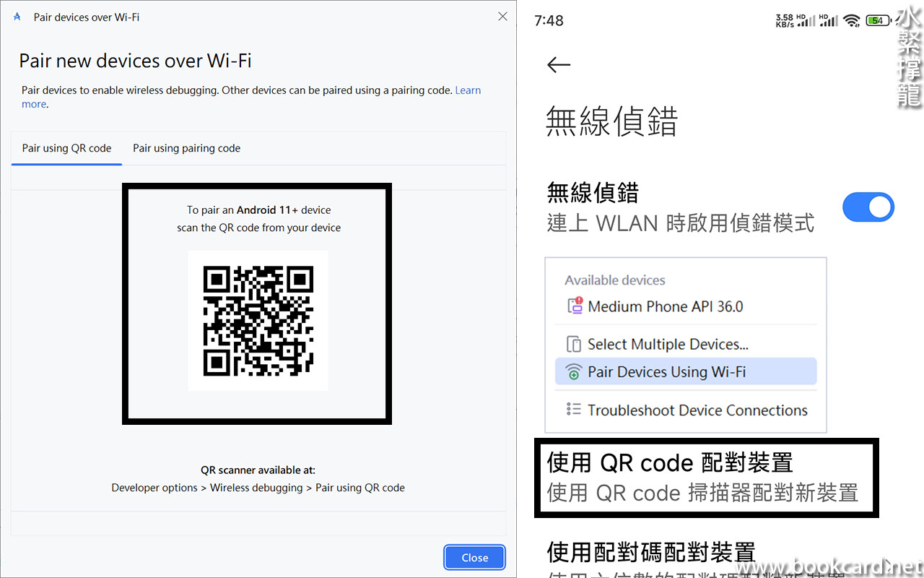Tap the battery indicator showing 54
This screenshot has width=924, height=578.
click(878, 20)
